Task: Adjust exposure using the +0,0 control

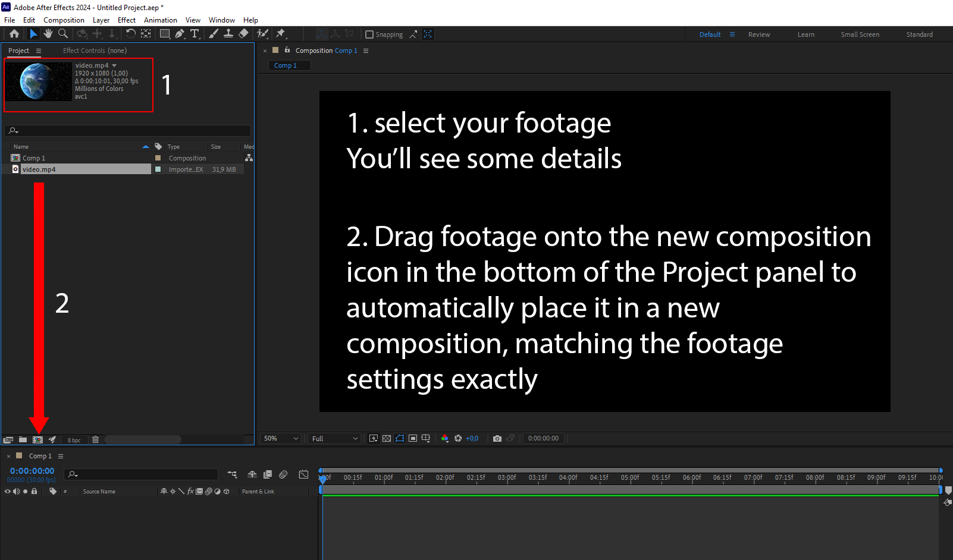Action: (x=472, y=438)
